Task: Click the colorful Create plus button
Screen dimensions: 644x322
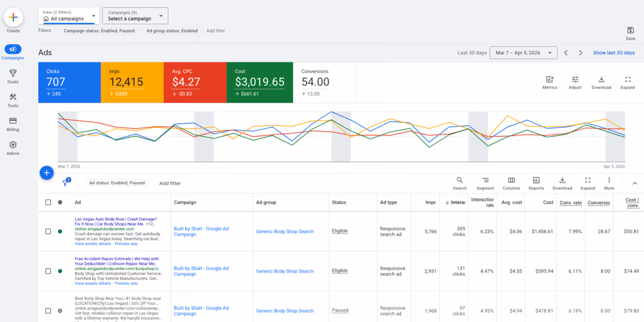Action: [x=13, y=17]
